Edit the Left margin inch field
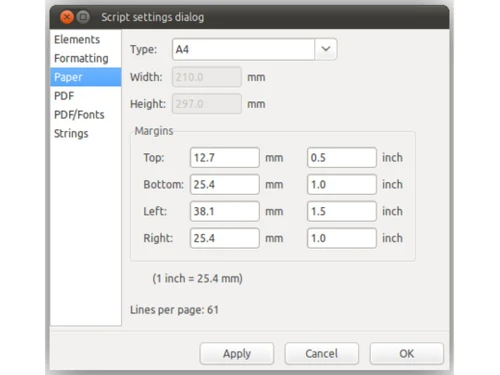 click(342, 211)
